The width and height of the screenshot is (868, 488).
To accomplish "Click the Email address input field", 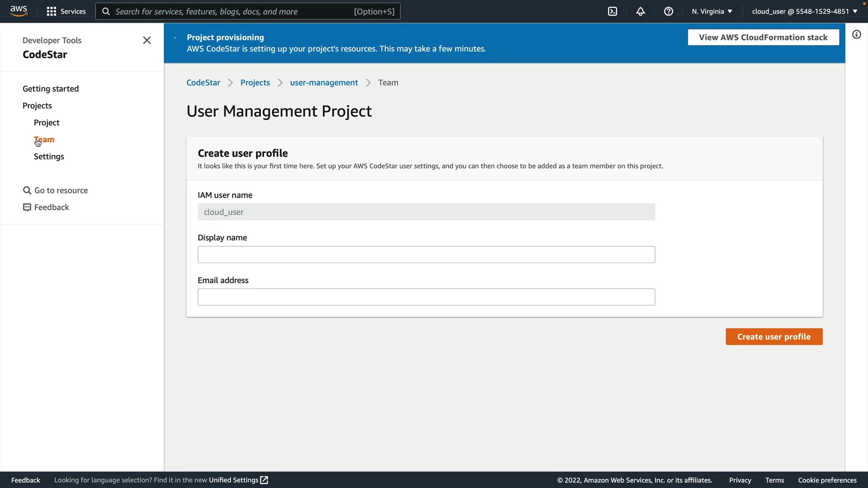I will pyautogui.click(x=426, y=297).
